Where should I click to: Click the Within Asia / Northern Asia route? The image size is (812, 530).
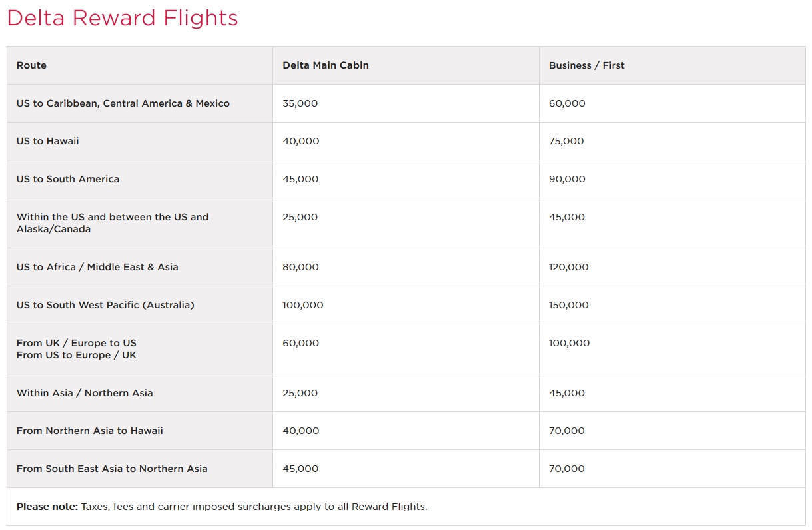85,393
